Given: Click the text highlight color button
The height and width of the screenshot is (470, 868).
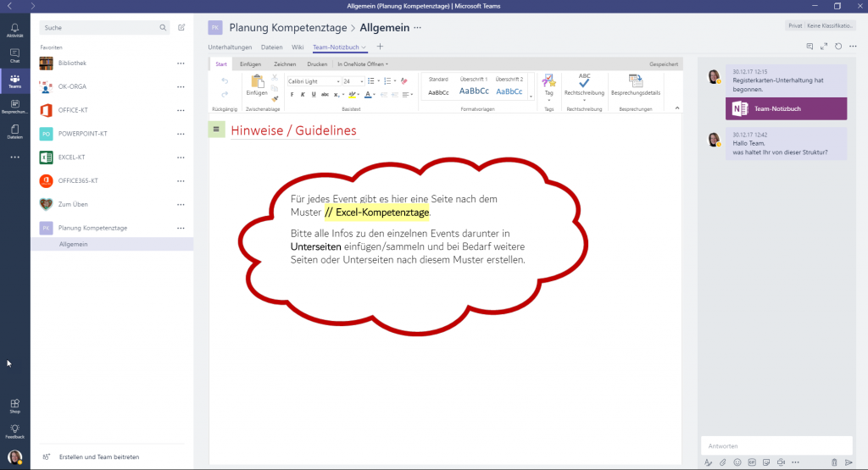Looking at the screenshot, I should (x=352, y=95).
